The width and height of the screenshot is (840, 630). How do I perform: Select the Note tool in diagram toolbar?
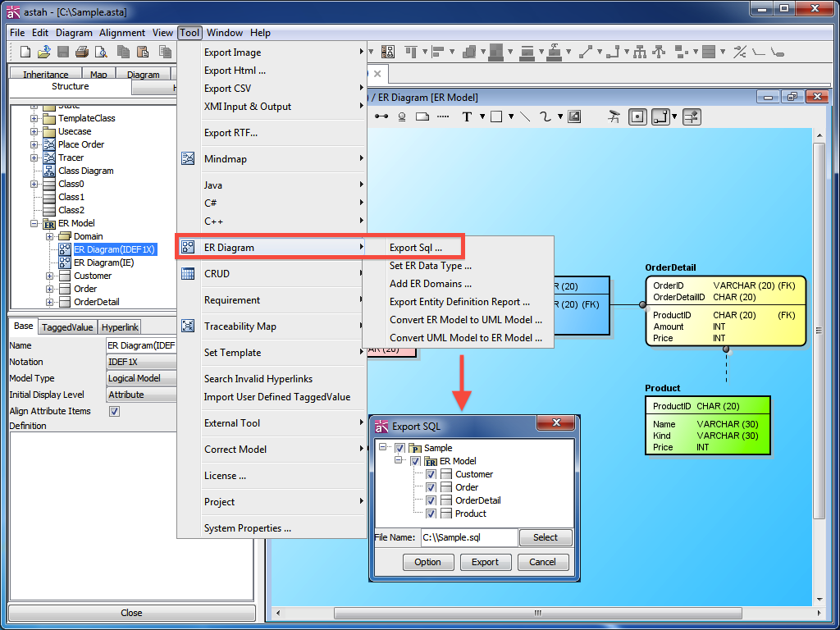422,116
